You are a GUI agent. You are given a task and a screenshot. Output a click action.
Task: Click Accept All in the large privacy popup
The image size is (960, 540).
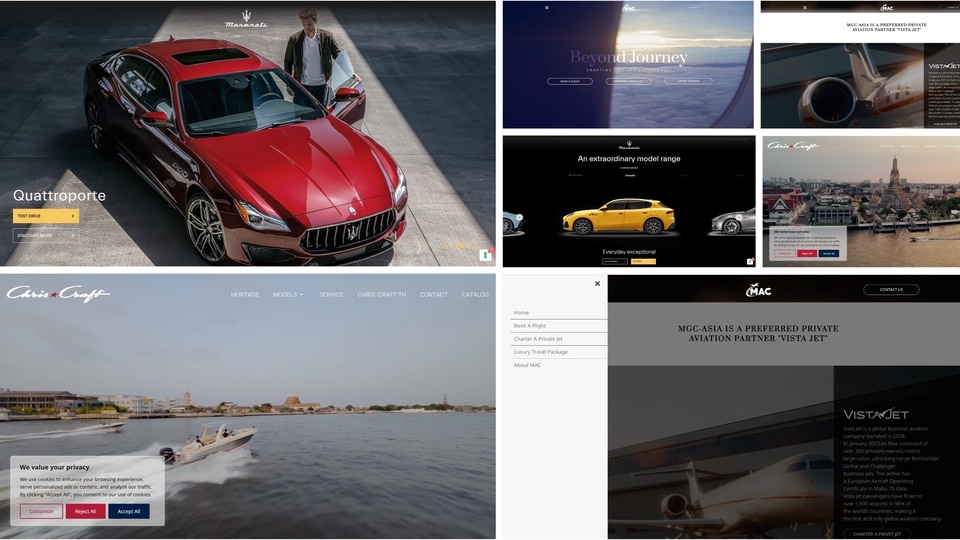129,511
